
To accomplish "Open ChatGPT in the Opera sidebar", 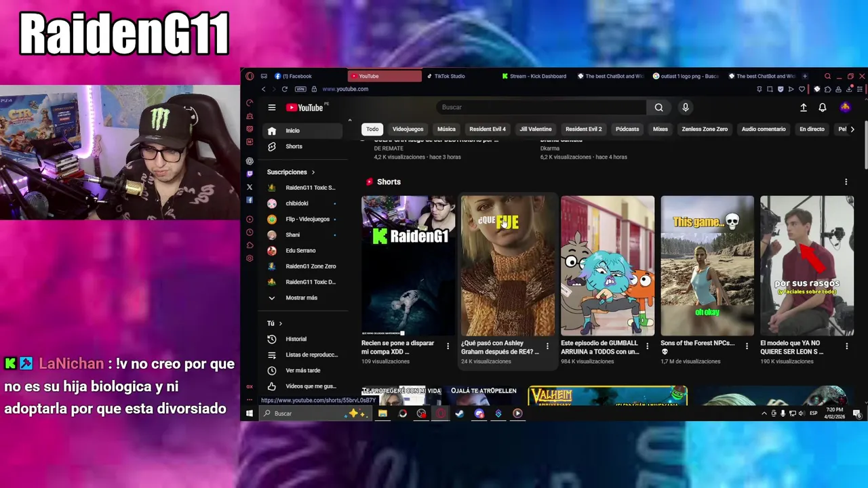I will tap(250, 161).
